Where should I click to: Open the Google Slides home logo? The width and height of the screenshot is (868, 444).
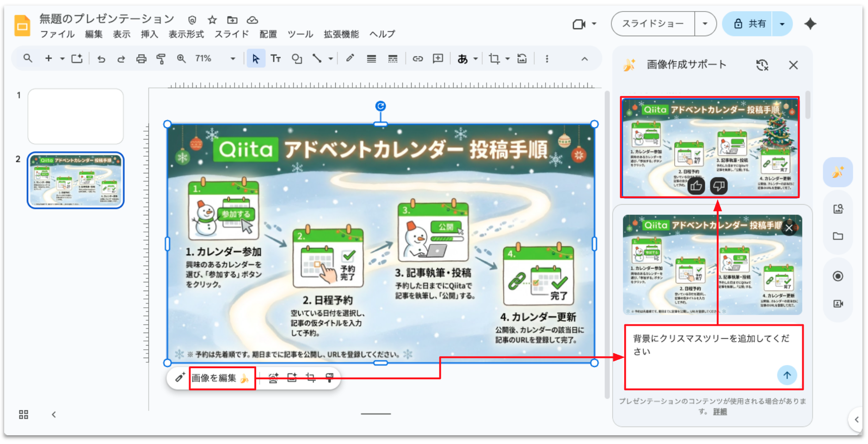(x=22, y=25)
